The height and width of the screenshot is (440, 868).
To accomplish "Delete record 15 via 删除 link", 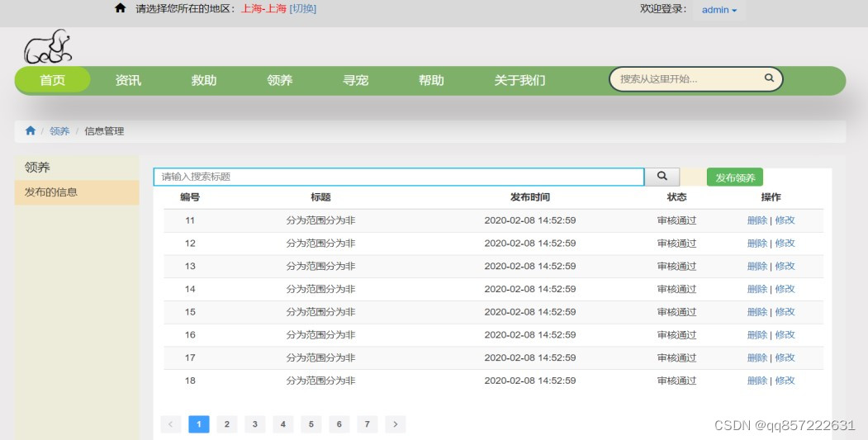I will click(757, 312).
